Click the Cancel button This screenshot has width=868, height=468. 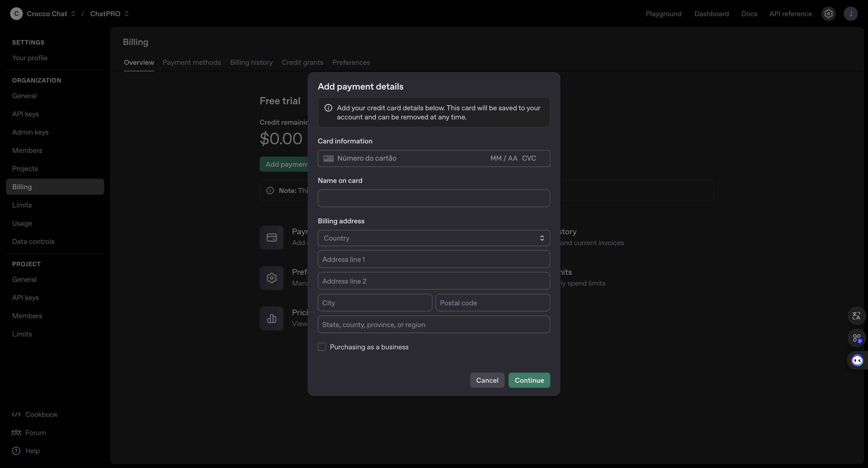point(487,380)
